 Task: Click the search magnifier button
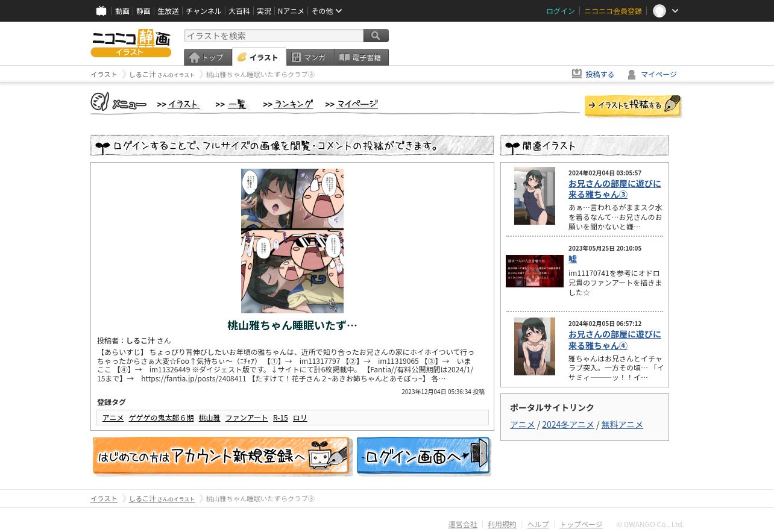[376, 36]
